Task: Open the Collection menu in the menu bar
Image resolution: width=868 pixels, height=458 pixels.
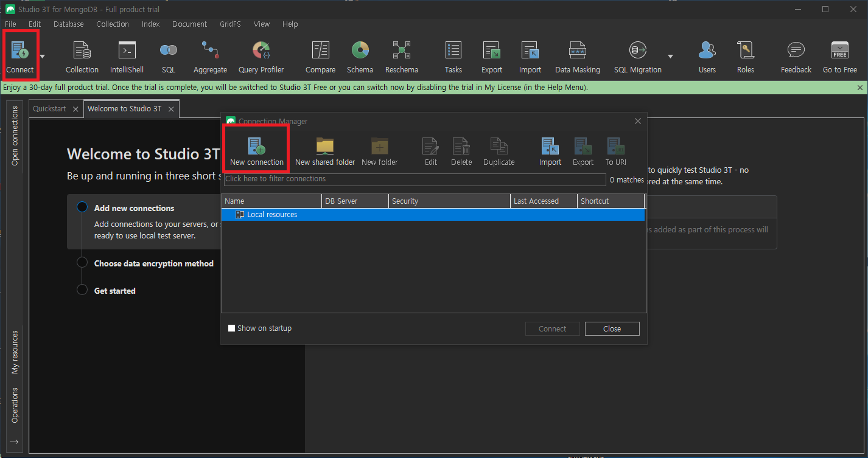Action: pos(113,24)
